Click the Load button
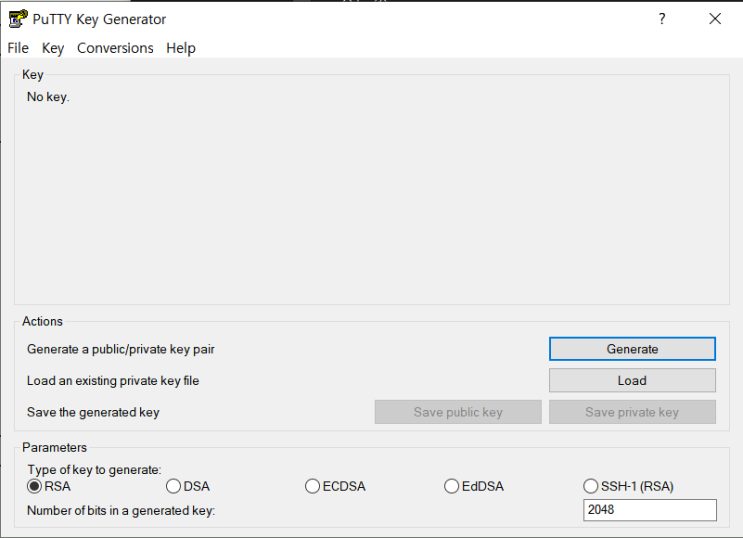This screenshot has width=743, height=538. (x=632, y=380)
